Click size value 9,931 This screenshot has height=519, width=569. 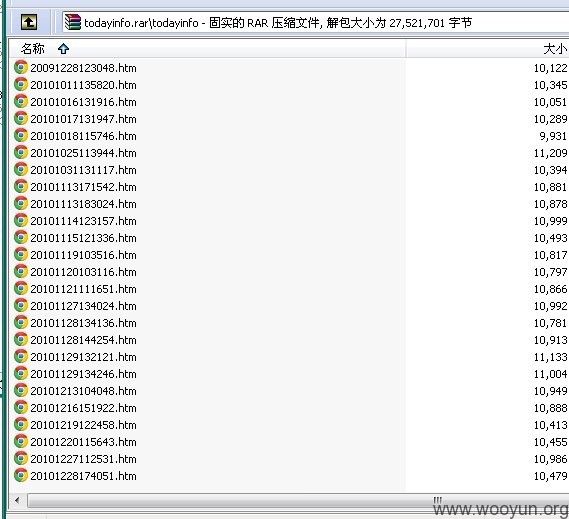click(553, 136)
